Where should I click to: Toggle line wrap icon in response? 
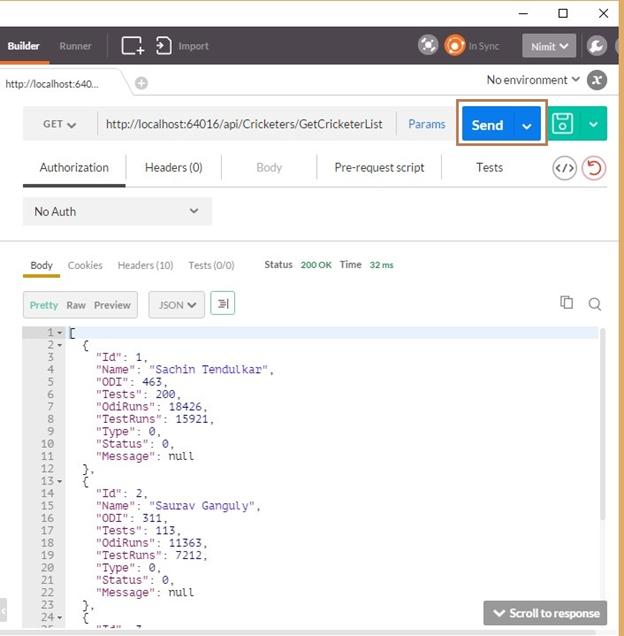click(223, 303)
